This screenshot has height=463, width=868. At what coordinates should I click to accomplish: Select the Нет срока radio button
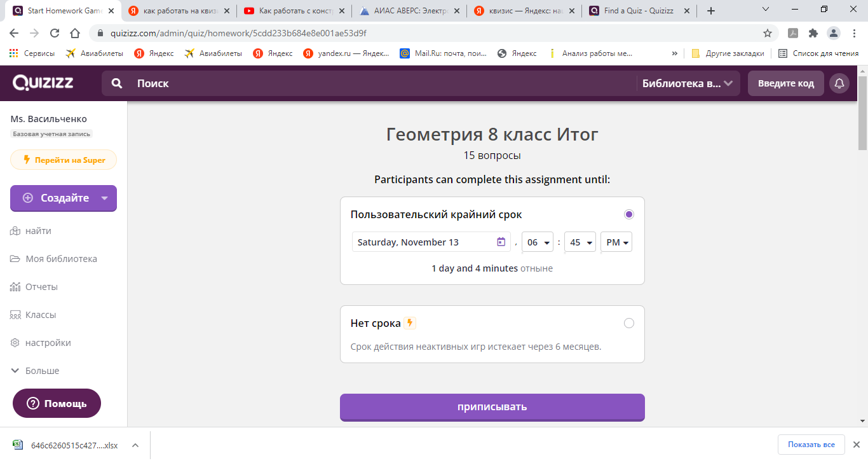coord(629,323)
